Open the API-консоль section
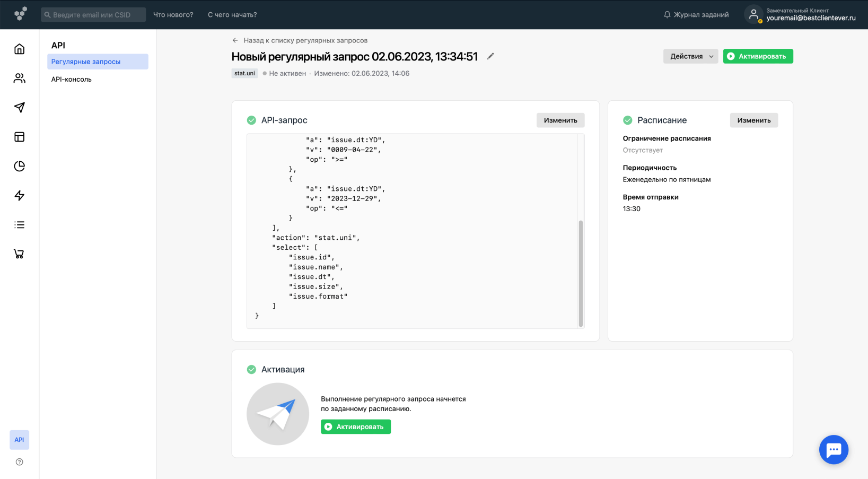Viewport: 868px width, 479px height. (x=71, y=79)
